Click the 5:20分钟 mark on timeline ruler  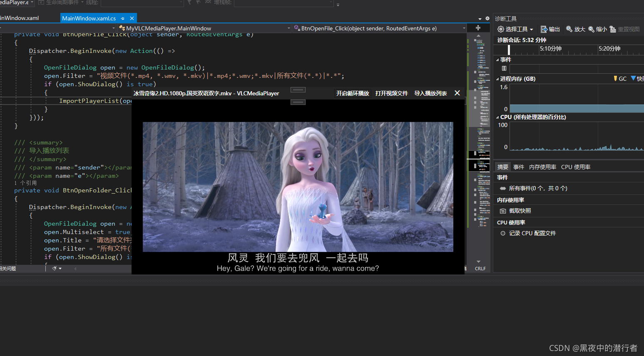coord(609,49)
